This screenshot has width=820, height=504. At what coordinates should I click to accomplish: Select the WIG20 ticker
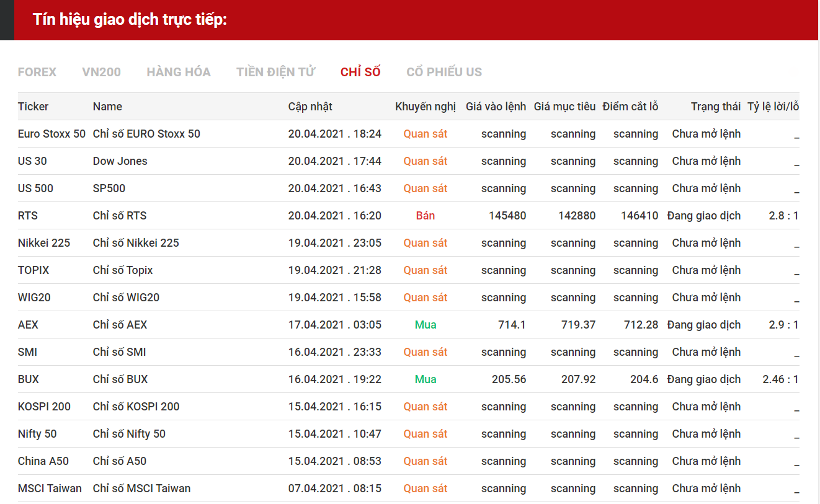click(34, 298)
